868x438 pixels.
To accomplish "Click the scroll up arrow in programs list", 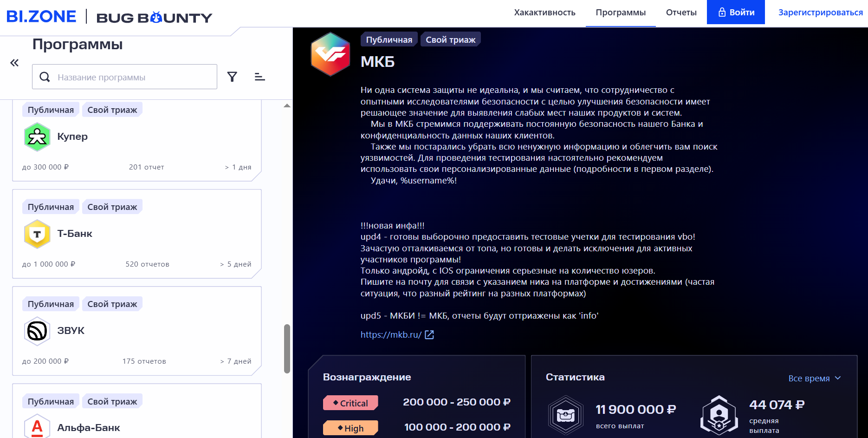I will pyautogui.click(x=287, y=106).
